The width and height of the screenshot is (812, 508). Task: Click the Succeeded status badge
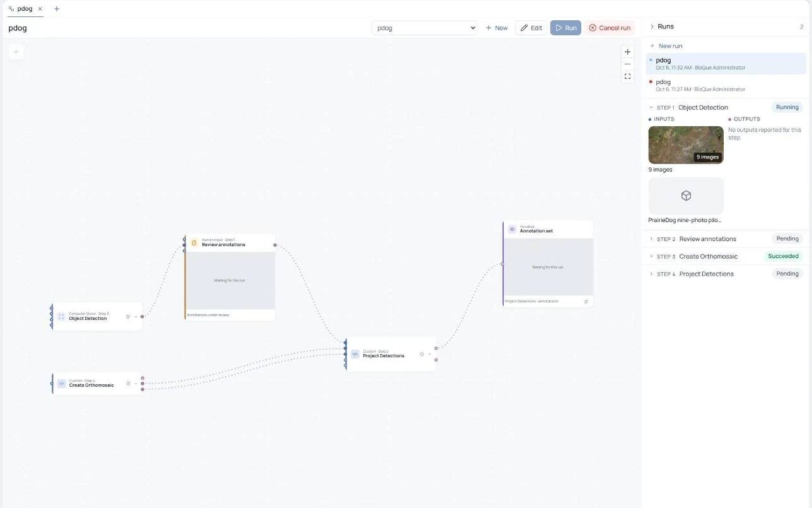(x=783, y=256)
